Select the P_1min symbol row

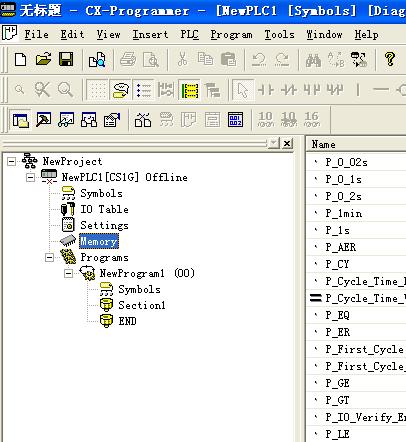[356, 213]
